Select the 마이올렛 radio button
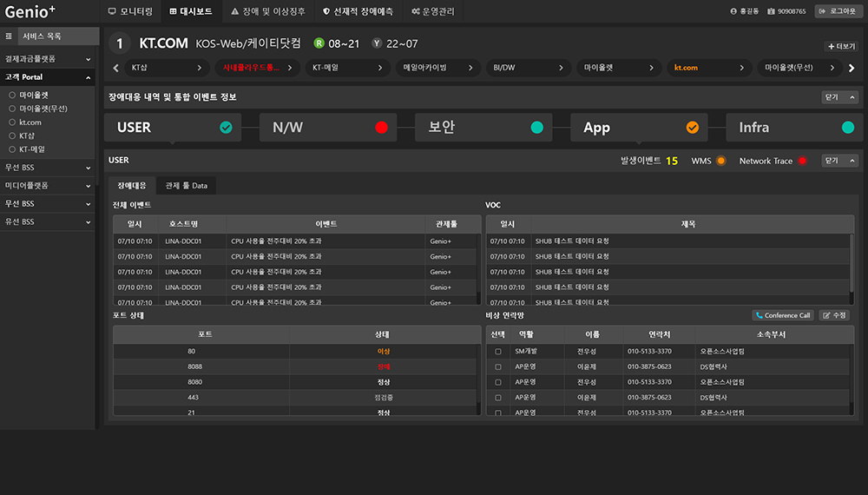The width and height of the screenshot is (868, 495). [12, 96]
